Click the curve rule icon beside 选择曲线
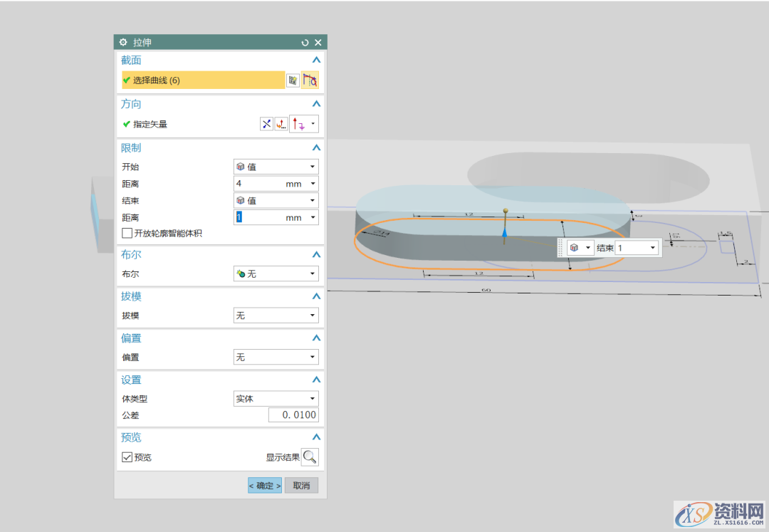The image size is (769, 532). 310,80
